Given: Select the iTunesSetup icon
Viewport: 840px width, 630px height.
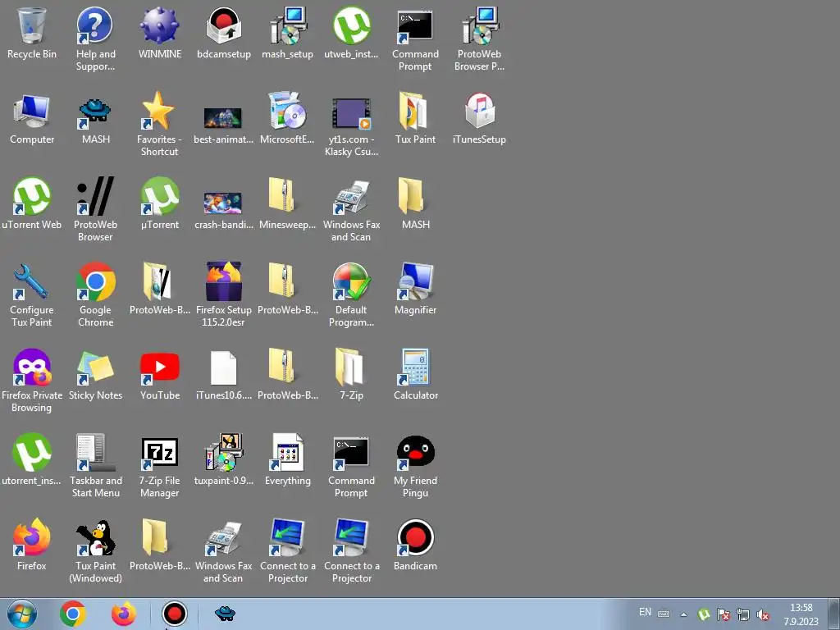Looking at the screenshot, I should tap(479, 111).
